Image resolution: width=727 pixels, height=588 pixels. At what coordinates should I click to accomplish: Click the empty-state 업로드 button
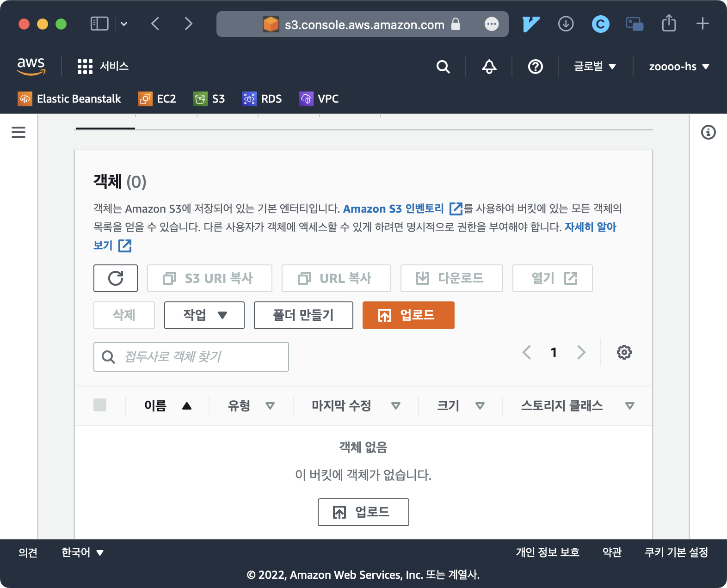363,512
